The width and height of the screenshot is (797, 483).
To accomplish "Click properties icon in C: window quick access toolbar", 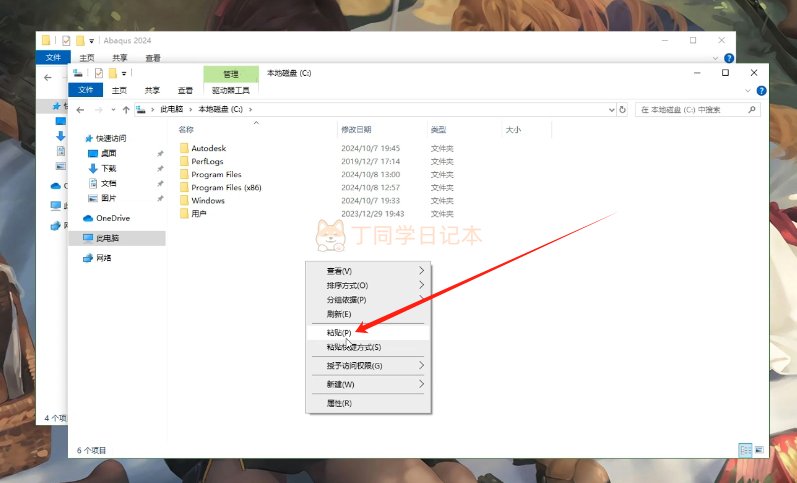I will coord(99,73).
